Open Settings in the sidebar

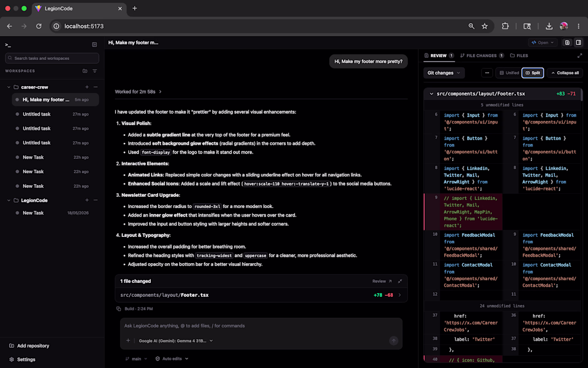[x=22, y=359]
